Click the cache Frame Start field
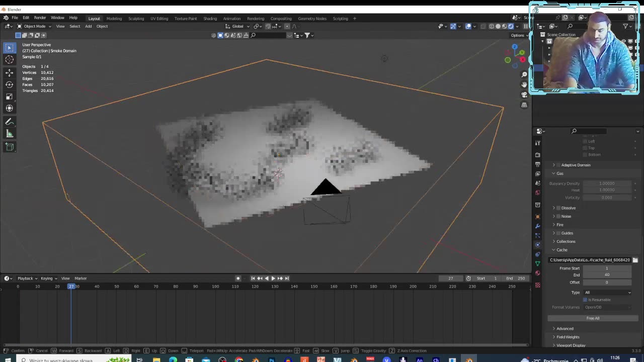The image size is (644, 362). coord(607,268)
